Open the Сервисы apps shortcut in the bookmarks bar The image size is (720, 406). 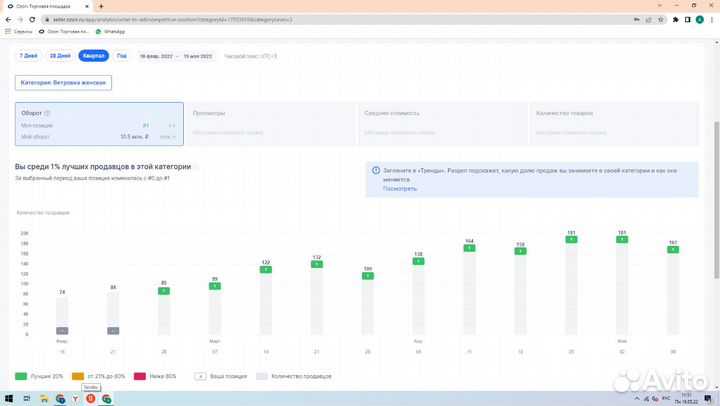click(x=18, y=31)
